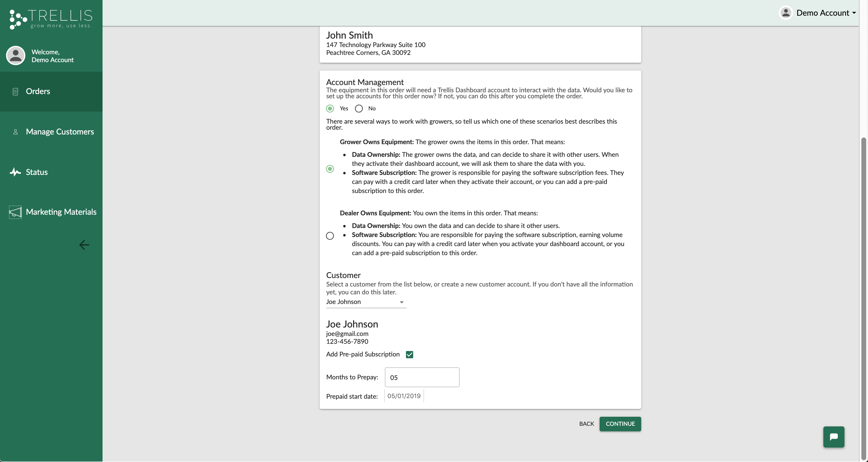Select the No radio option
This screenshot has height=462, width=868.
pyautogui.click(x=359, y=109)
